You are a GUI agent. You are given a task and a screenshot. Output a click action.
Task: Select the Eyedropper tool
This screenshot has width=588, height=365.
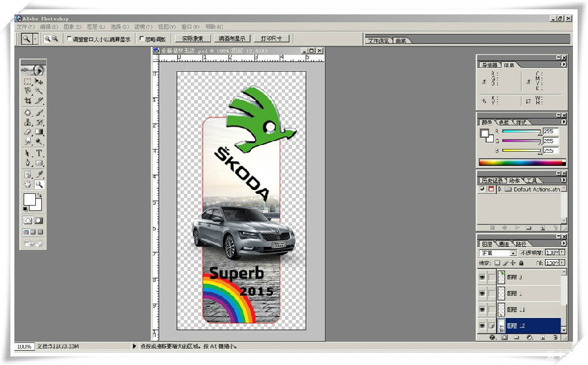click(39, 174)
